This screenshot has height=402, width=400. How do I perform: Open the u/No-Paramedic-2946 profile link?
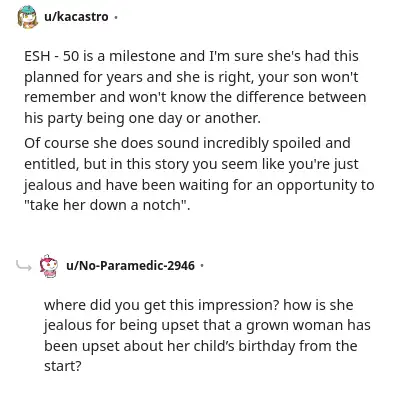pos(130,266)
